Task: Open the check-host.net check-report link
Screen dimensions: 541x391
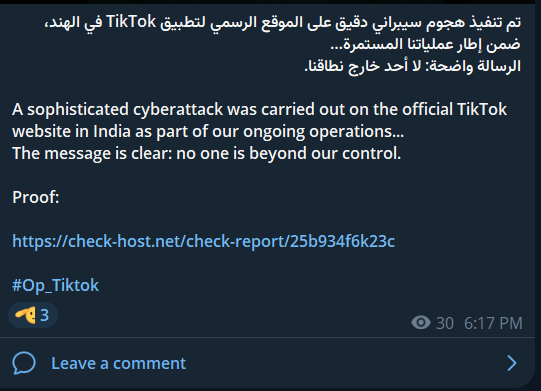Action: (x=203, y=241)
